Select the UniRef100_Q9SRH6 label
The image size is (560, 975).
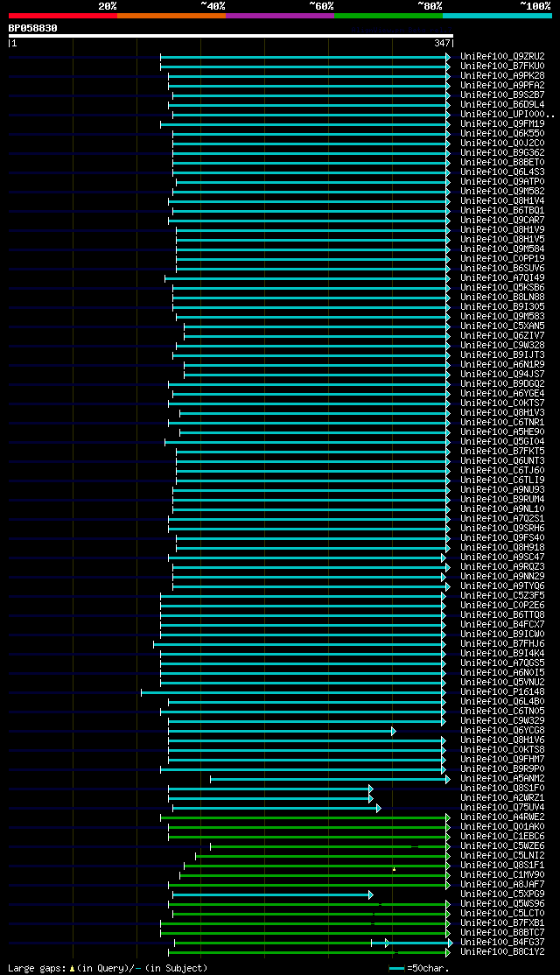pyautogui.click(x=502, y=529)
